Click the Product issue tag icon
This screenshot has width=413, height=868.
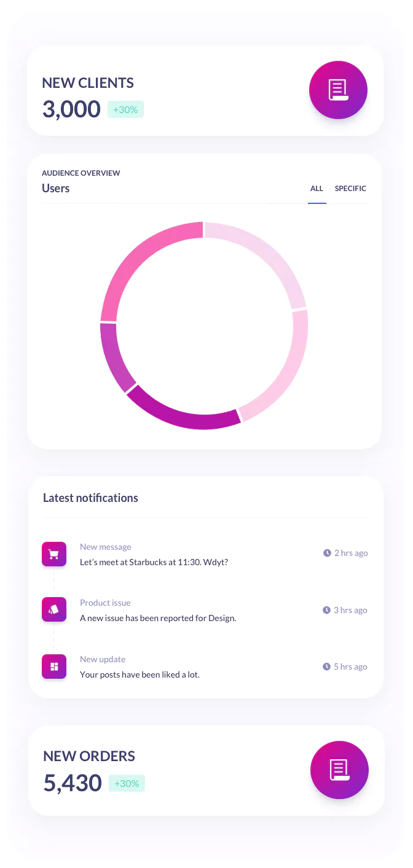[x=54, y=609]
